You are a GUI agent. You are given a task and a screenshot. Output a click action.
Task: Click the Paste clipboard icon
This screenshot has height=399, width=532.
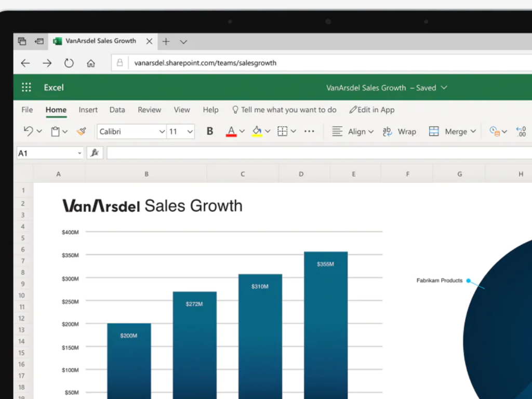tap(55, 131)
